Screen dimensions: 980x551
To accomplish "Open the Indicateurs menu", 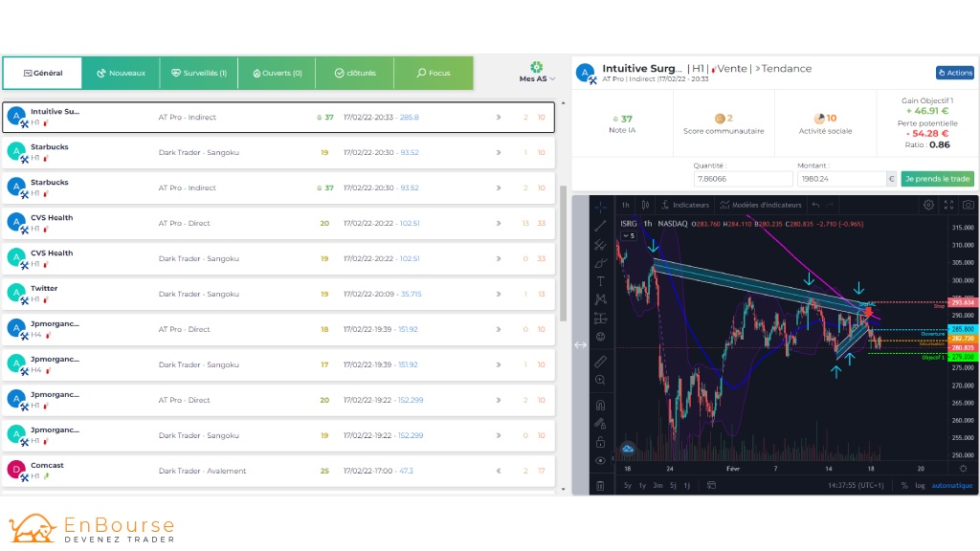I will (685, 205).
